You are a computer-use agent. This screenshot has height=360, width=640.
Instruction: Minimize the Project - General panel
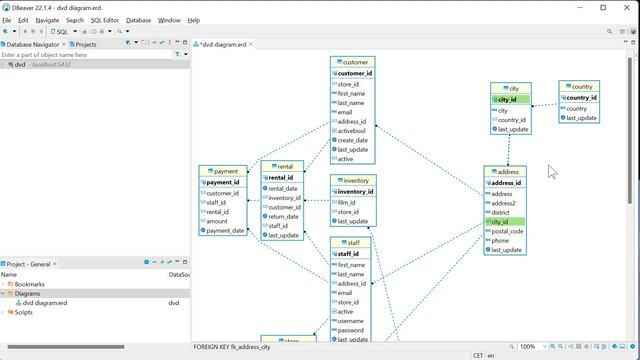pos(177,262)
